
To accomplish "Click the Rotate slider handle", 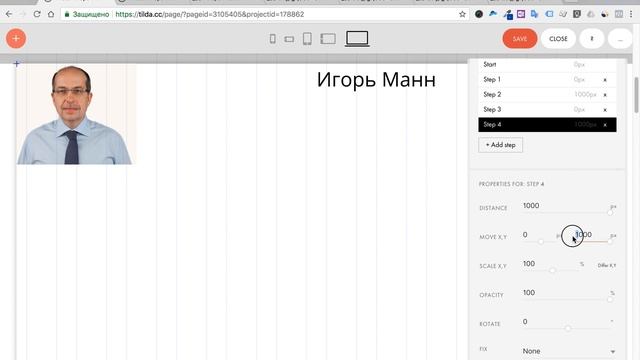I will point(568,328).
